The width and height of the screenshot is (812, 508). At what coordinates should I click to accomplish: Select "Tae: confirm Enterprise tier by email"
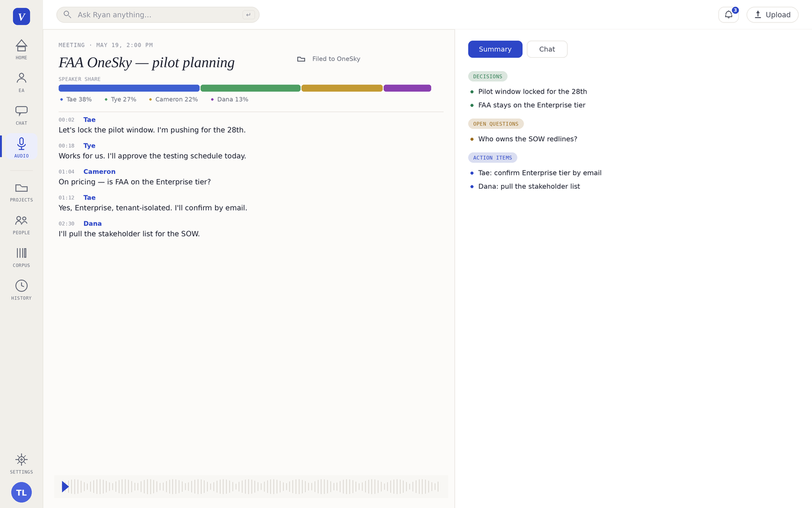point(540,173)
